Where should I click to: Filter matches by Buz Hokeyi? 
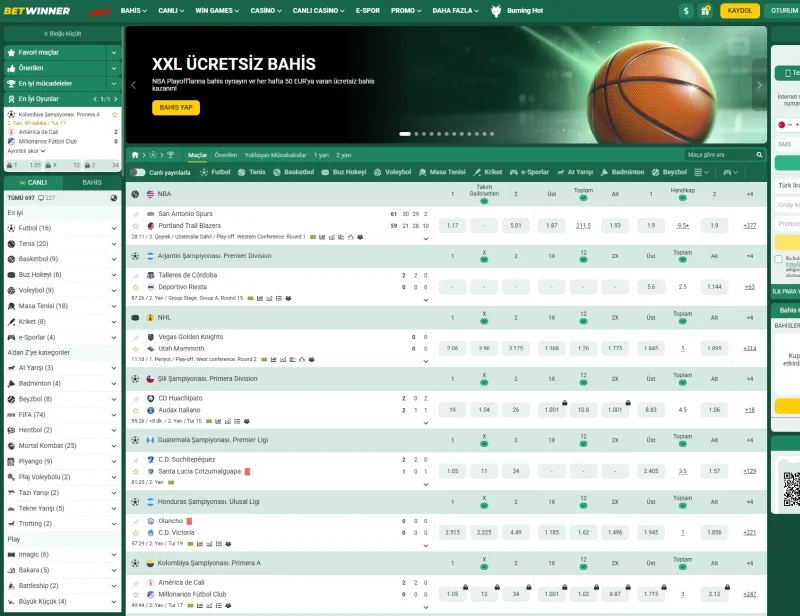(x=344, y=173)
